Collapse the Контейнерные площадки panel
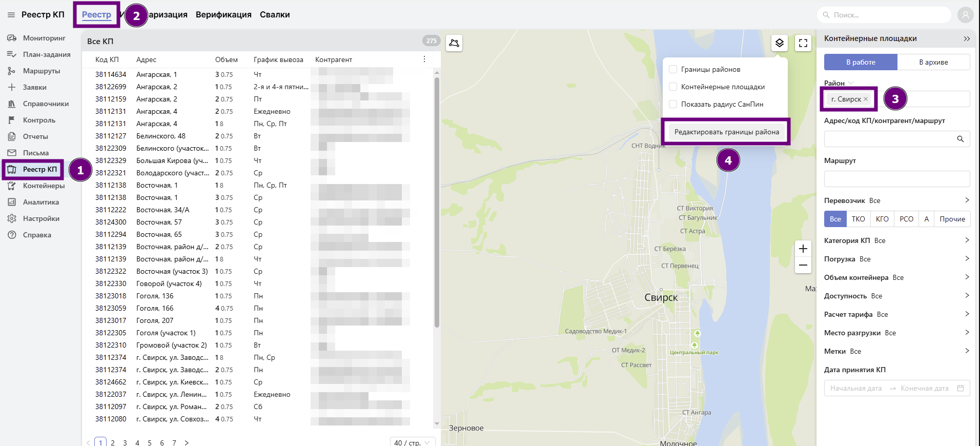Viewport: 980px width, 446px height. (966, 38)
